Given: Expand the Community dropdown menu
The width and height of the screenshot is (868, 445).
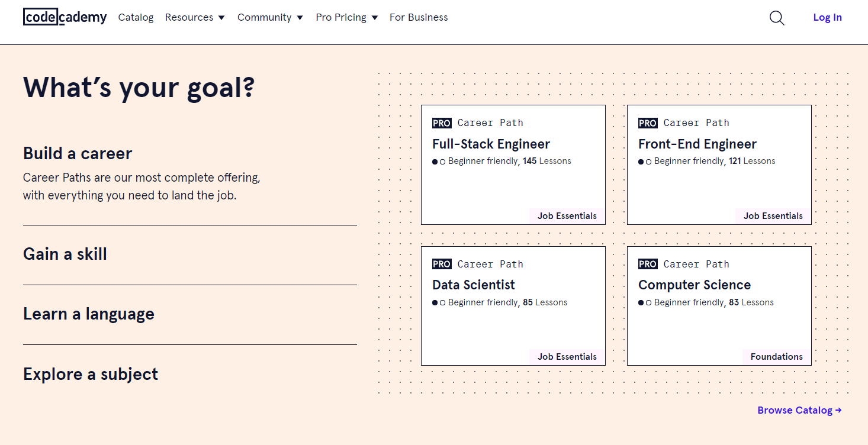Looking at the screenshot, I should [x=270, y=18].
